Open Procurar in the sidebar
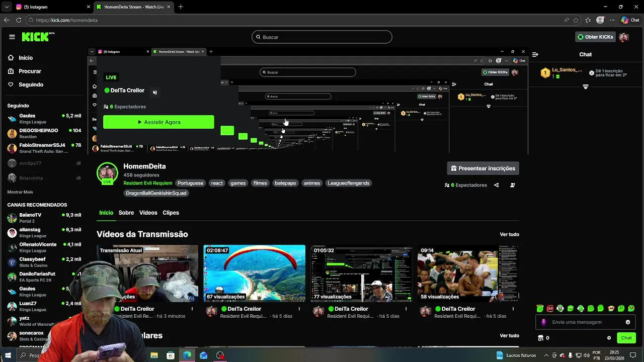Screen dimensions: 644x362 point(30,71)
